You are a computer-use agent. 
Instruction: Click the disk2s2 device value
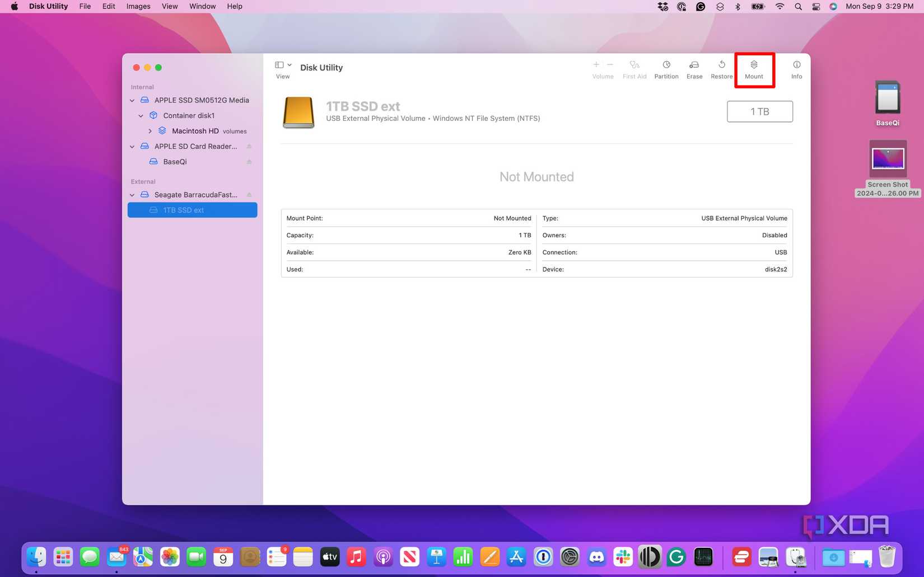click(776, 269)
